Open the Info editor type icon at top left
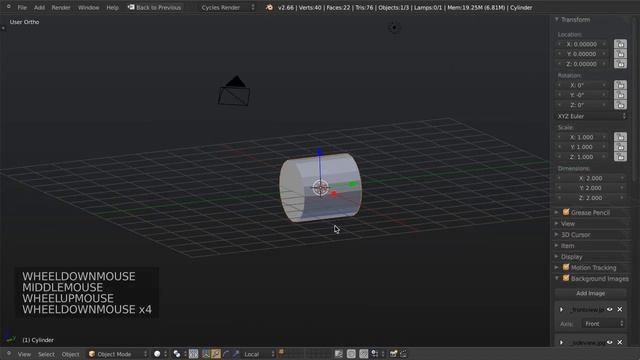Viewport: 640px width, 360px height. coord(9,7)
